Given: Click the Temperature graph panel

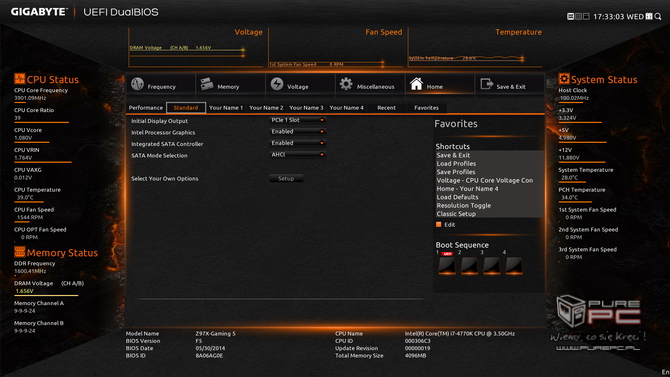Looking at the screenshot, I should [x=476, y=47].
